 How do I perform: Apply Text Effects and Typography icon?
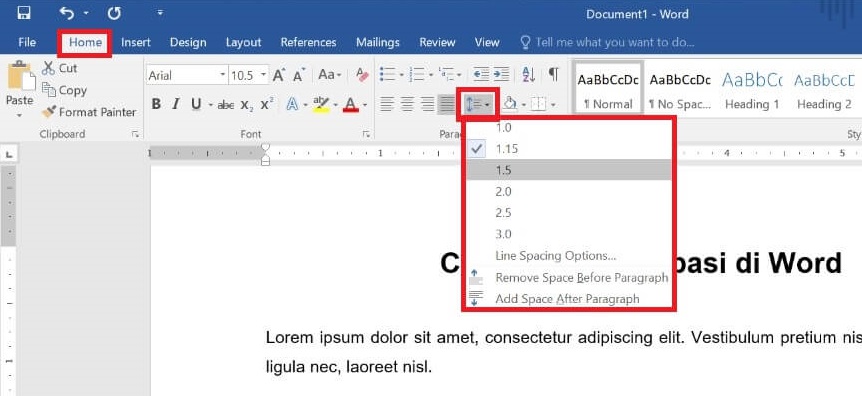click(x=292, y=104)
